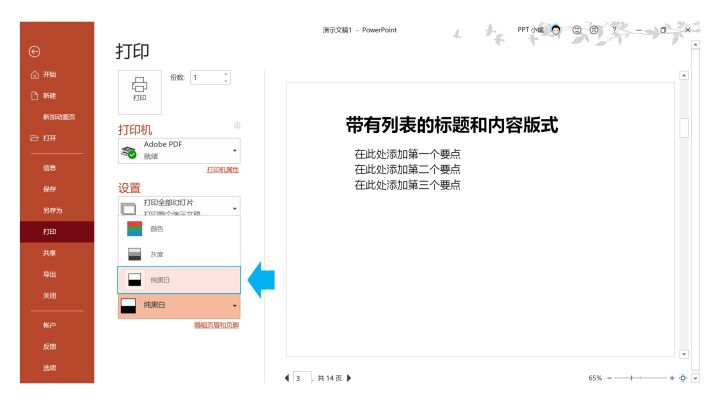
Task: Choose the 灰度 grayscale print option
Action: [179, 253]
